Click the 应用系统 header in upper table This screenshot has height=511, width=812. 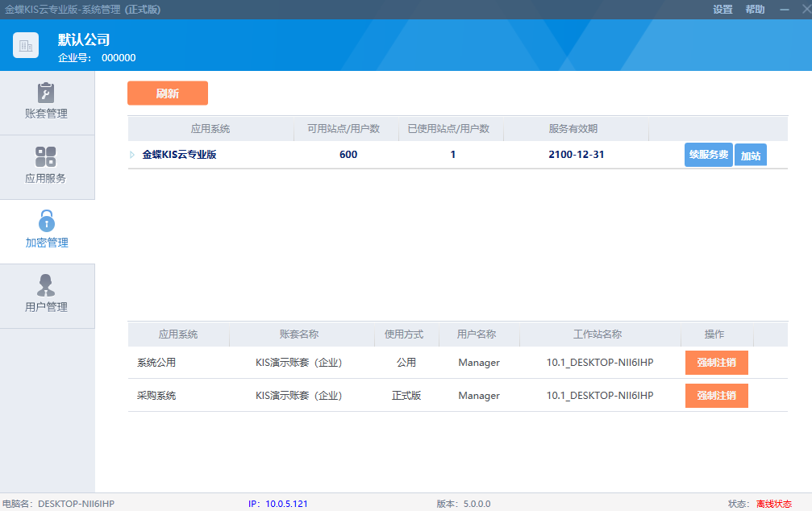click(210, 129)
